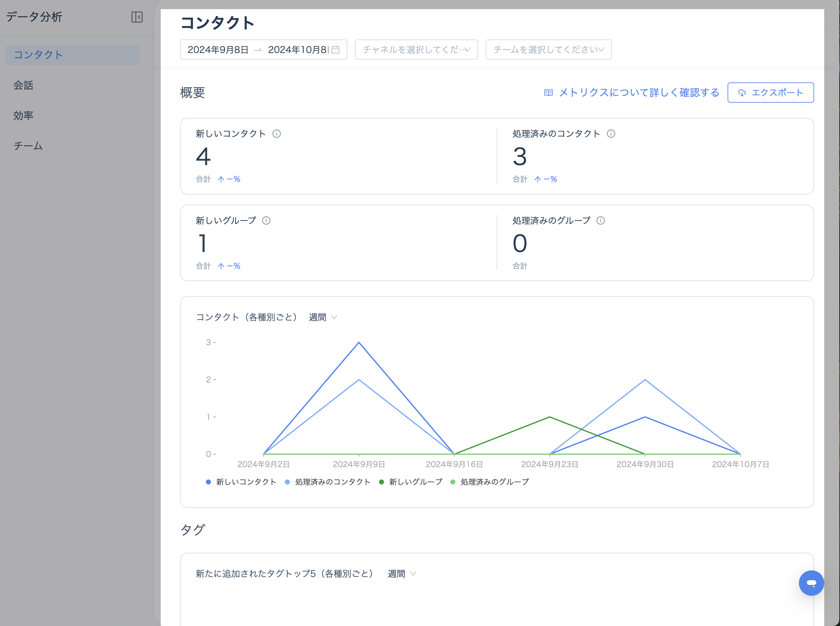Image resolution: width=840 pixels, height=626 pixels.
Task: Click info icon next to 処理済みのコンタクト
Action: (x=611, y=134)
